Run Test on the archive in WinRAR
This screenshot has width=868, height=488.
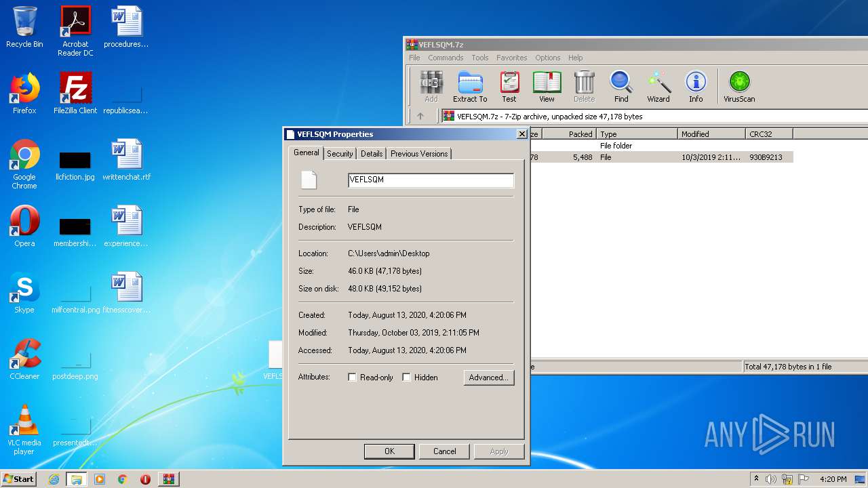[x=509, y=87]
